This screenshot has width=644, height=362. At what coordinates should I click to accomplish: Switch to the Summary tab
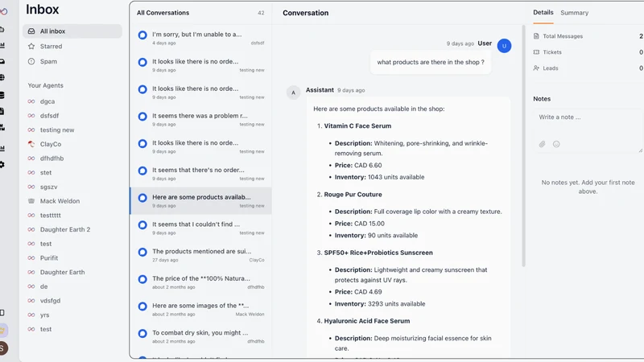574,13
